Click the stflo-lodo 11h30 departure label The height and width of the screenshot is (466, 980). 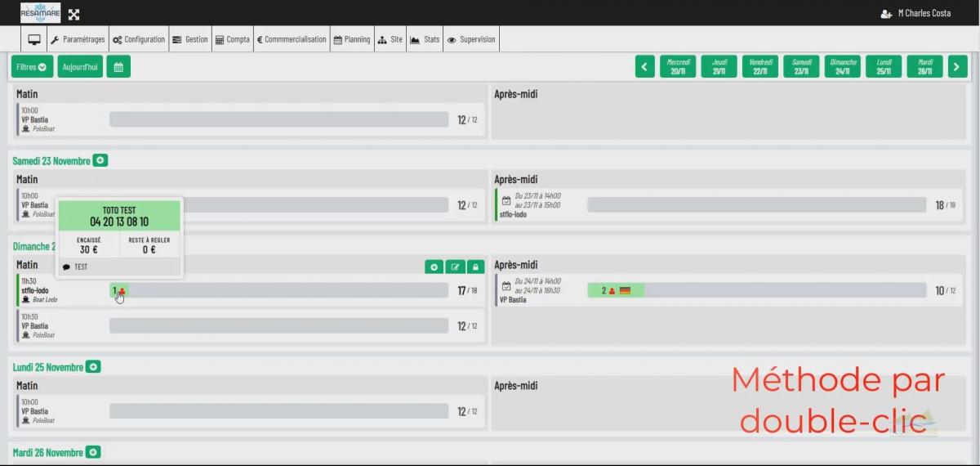click(x=35, y=290)
